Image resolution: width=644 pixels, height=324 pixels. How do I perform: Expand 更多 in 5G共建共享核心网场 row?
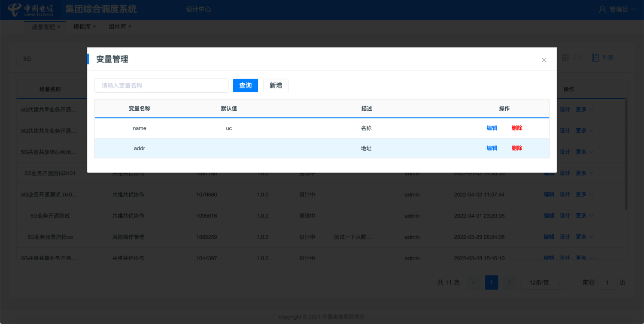585,152
